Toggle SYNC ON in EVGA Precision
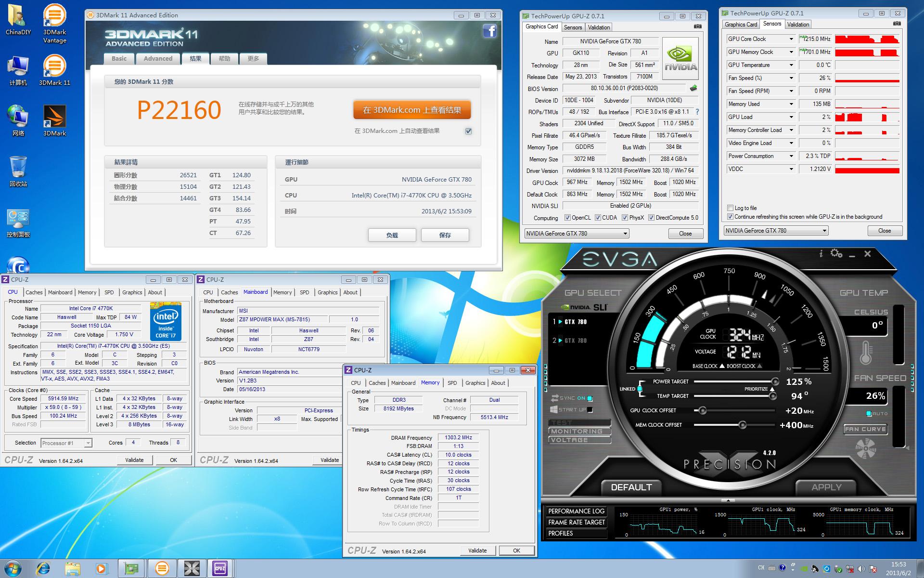The image size is (924, 578). pyautogui.click(x=590, y=398)
